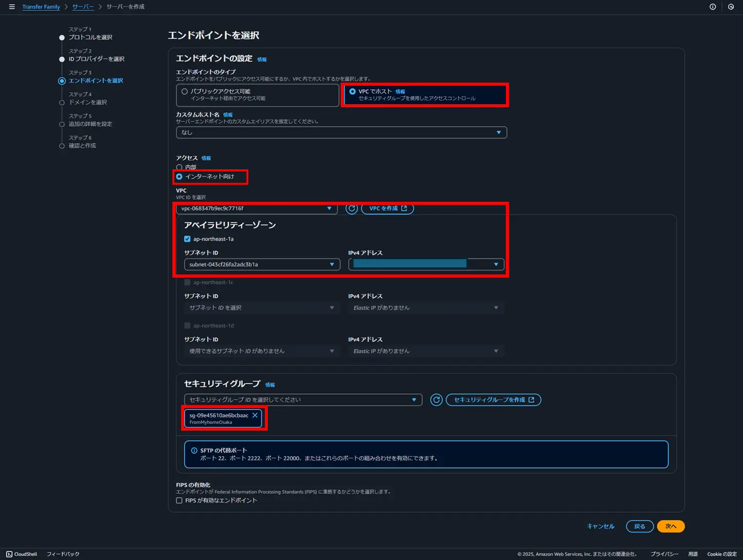Refresh the security group list

point(436,400)
